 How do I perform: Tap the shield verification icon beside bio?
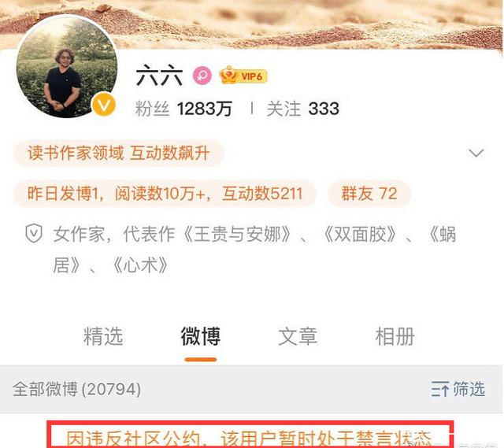click(34, 233)
